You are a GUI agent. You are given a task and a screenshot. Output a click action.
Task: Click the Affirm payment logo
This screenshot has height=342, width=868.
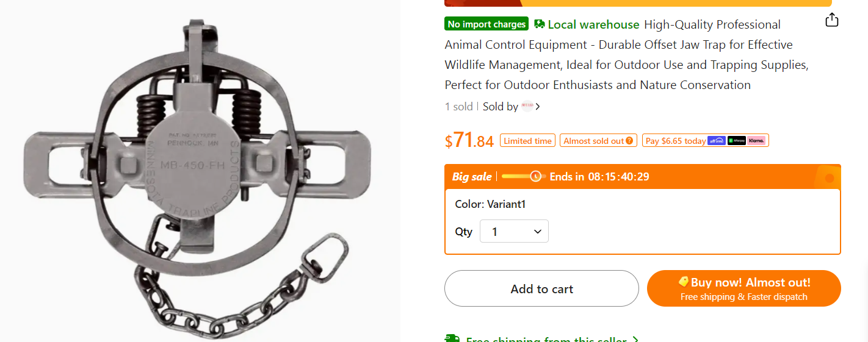pyautogui.click(x=716, y=141)
